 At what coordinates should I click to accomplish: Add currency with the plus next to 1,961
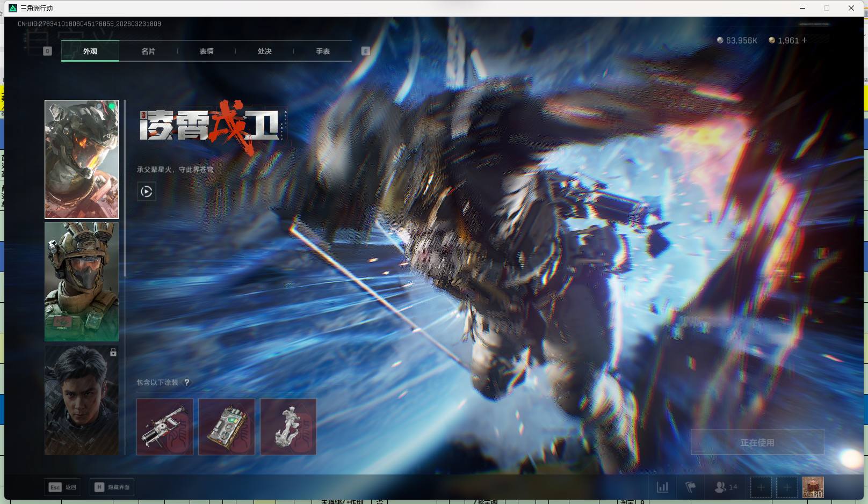pos(804,40)
